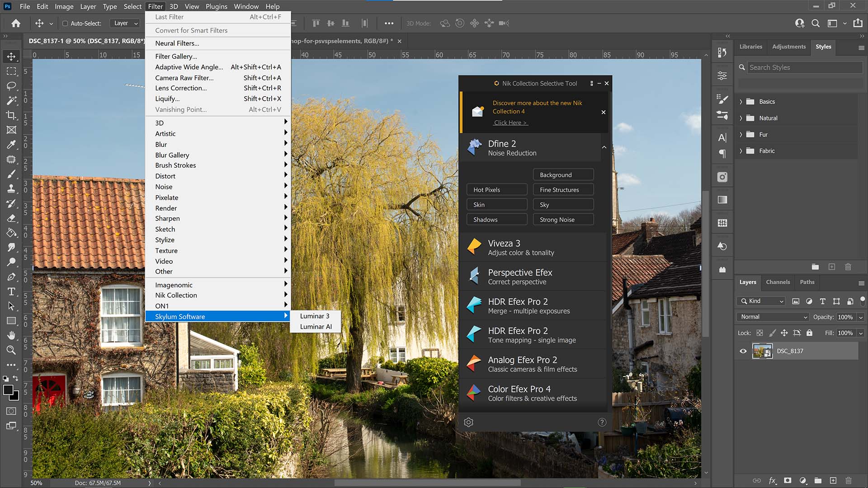This screenshot has height=488, width=868.
Task: Switch to the Channels tab
Action: [778, 282]
